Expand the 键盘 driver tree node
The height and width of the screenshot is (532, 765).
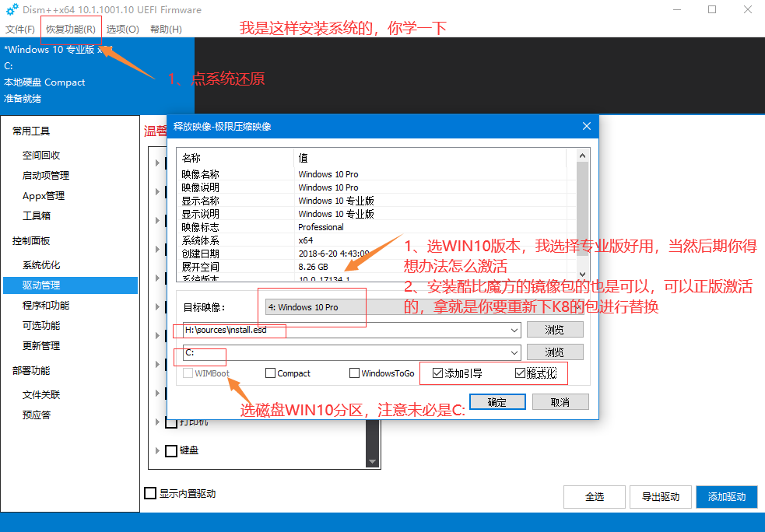click(157, 450)
